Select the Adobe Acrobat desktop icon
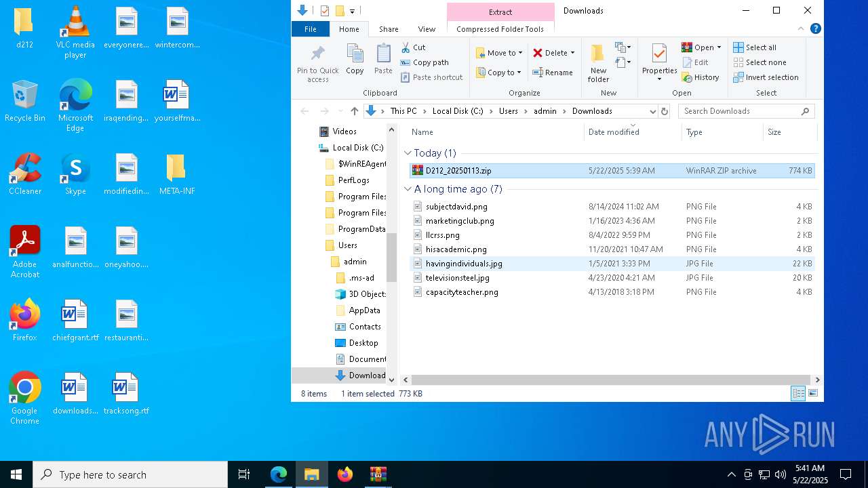868x488 pixels. [25, 252]
